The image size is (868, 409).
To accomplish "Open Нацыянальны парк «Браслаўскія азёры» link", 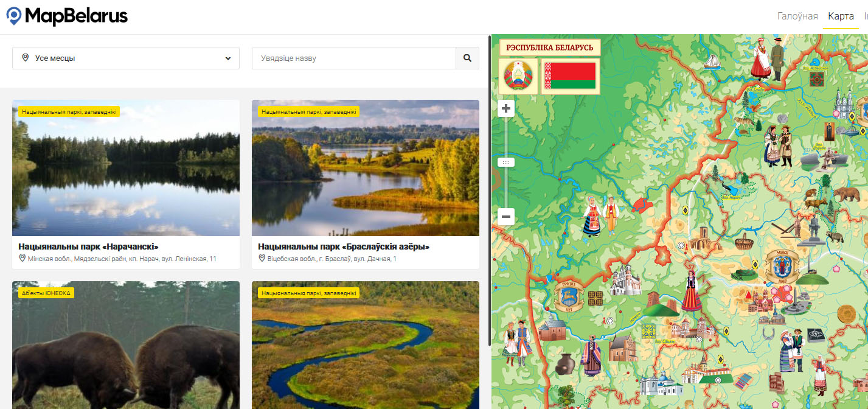I will coord(344,246).
